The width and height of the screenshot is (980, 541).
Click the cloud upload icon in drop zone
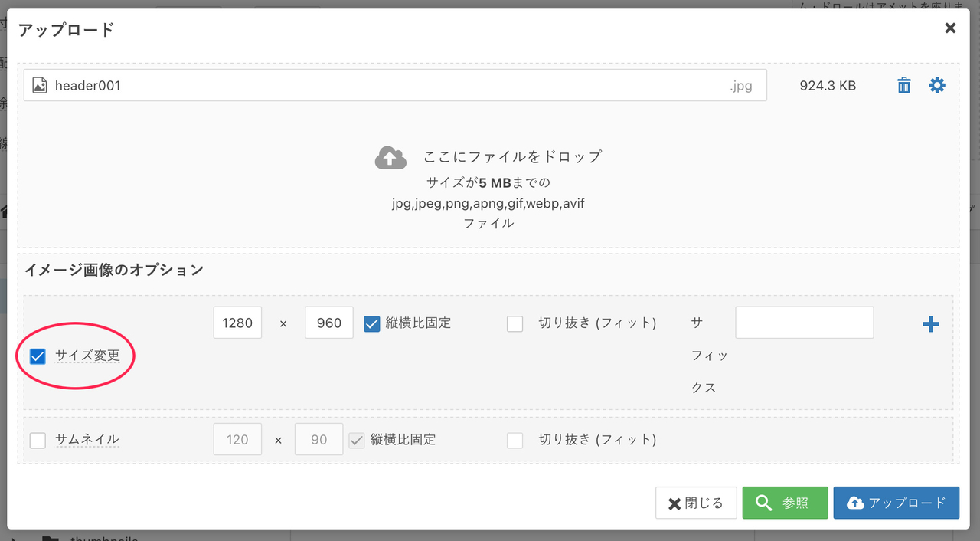tap(390, 157)
